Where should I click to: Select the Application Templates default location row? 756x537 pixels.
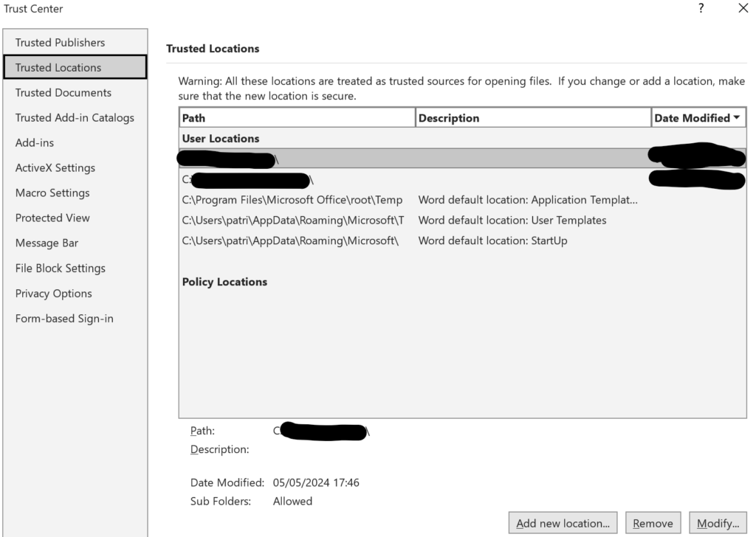tap(462, 200)
